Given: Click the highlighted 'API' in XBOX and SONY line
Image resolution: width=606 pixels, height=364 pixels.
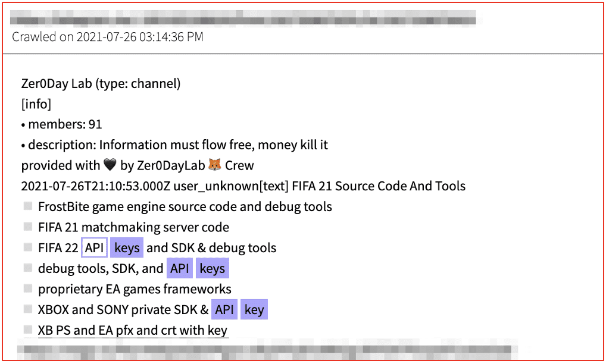Looking at the screenshot, I should pos(224,309).
